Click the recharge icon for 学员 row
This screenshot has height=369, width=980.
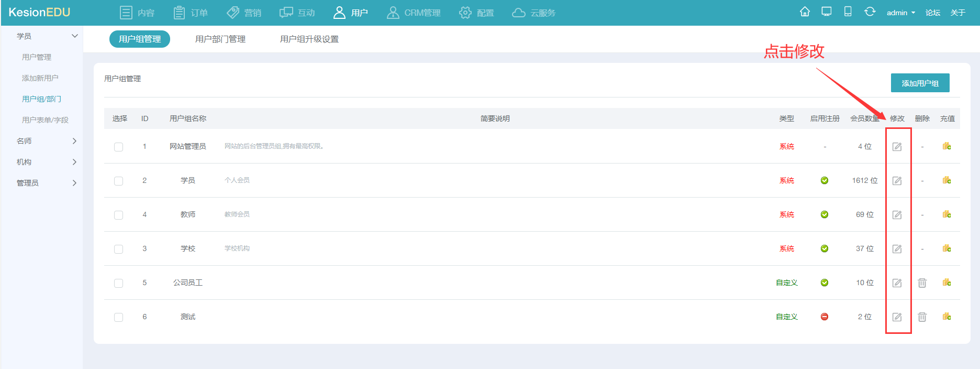point(946,180)
